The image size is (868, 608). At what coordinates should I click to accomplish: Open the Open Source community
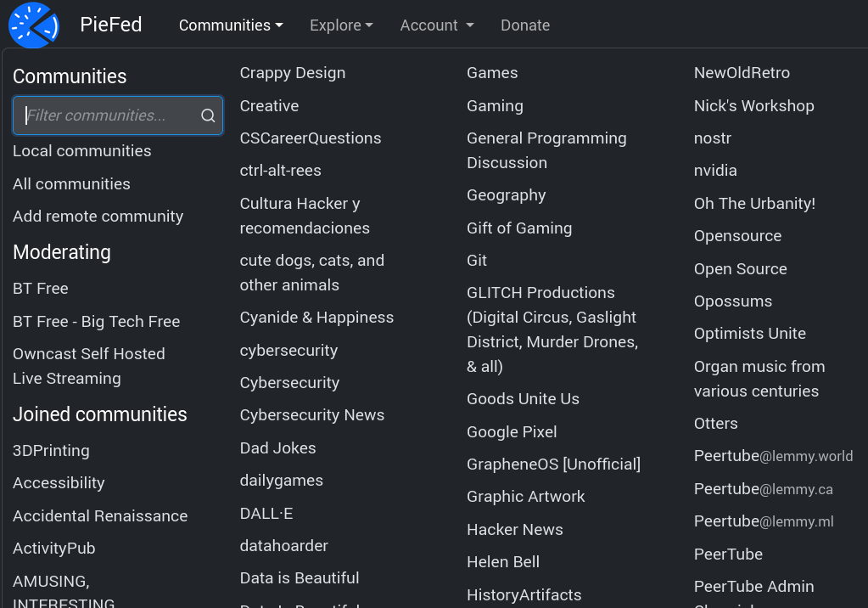click(740, 269)
